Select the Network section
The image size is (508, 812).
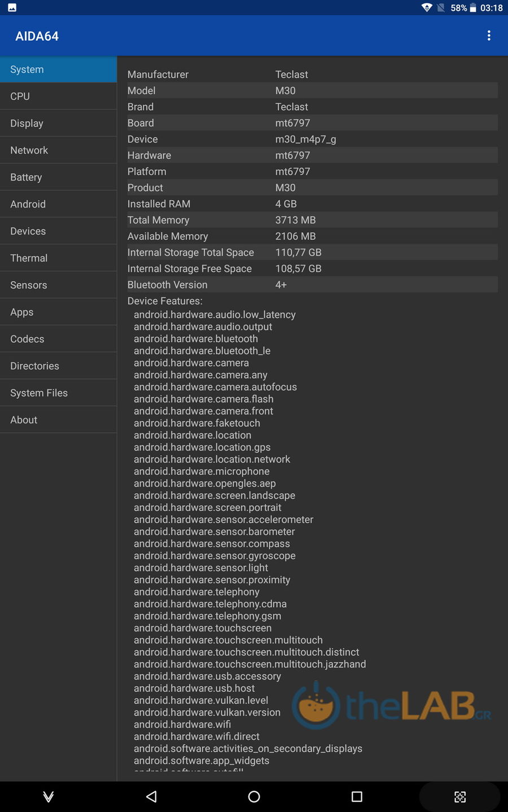click(58, 151)
